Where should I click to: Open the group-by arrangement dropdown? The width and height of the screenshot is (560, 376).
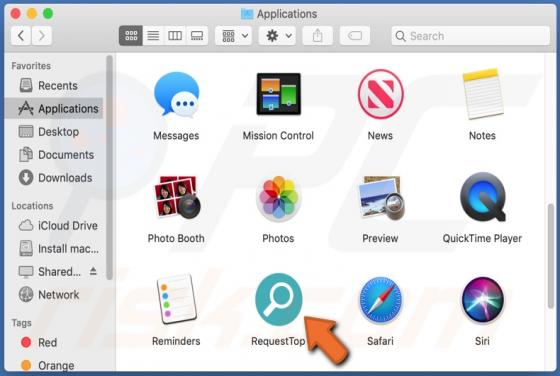click(233, 36)
